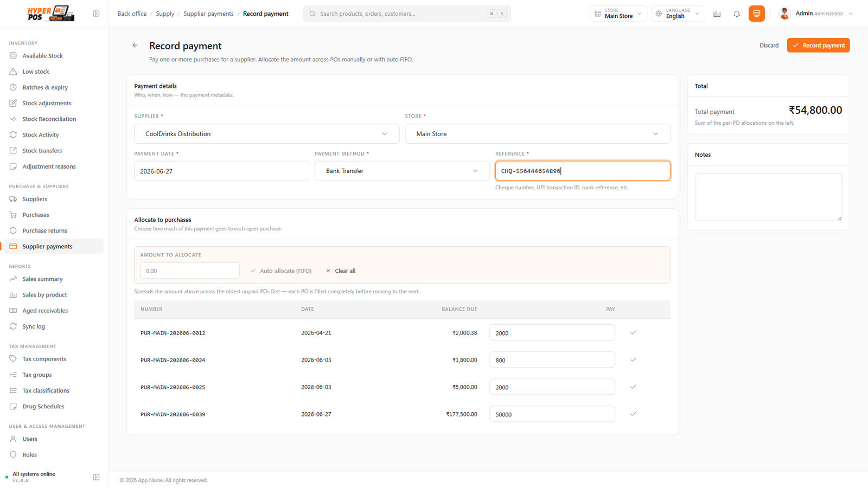Viewport: 868px width, 488px height.
Task: Click the Admin avatar picture
Action: 784,14
